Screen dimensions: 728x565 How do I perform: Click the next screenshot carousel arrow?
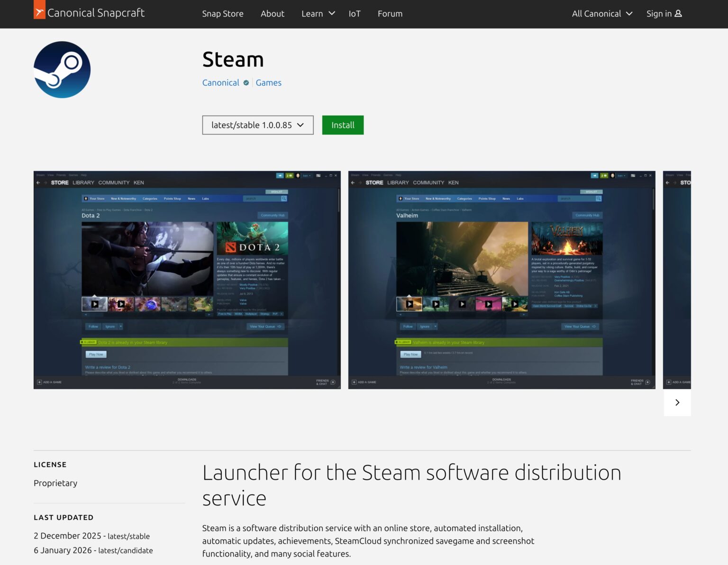(x=677, y=402)
